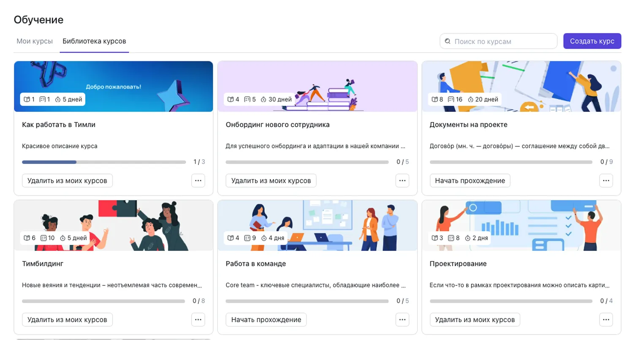
Task: Select the Библиотека курсов tab
Action: [x=94, y=41]
